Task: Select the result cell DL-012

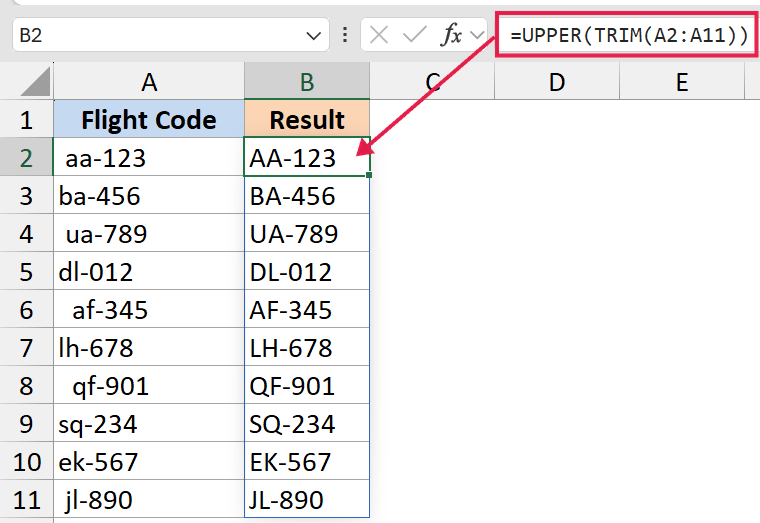Action: tap(307, 271)
